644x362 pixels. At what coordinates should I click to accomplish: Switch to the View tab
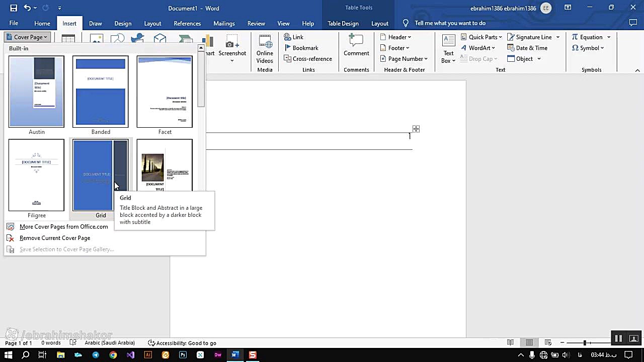tap(284, 23)
